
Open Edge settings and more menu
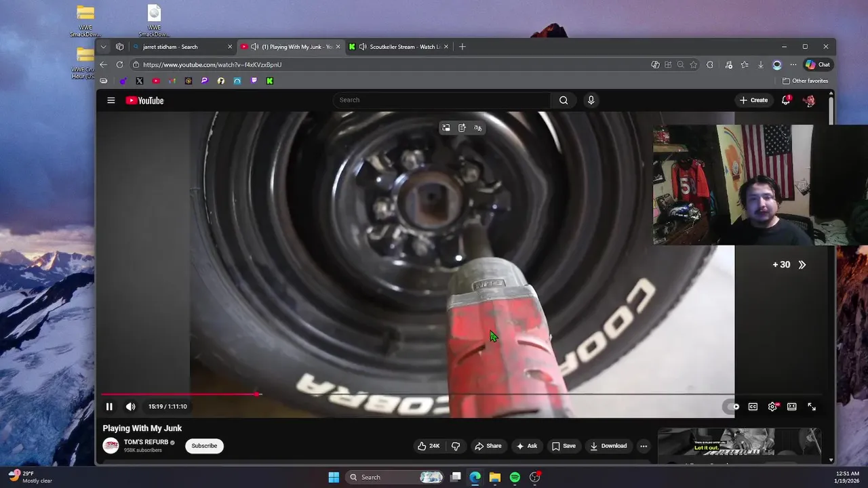793,64
